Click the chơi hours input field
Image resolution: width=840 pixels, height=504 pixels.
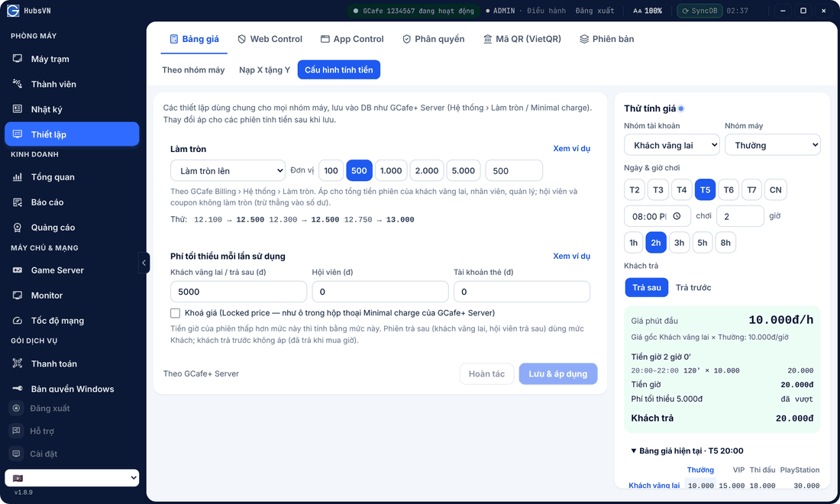[x=740, y=216]
